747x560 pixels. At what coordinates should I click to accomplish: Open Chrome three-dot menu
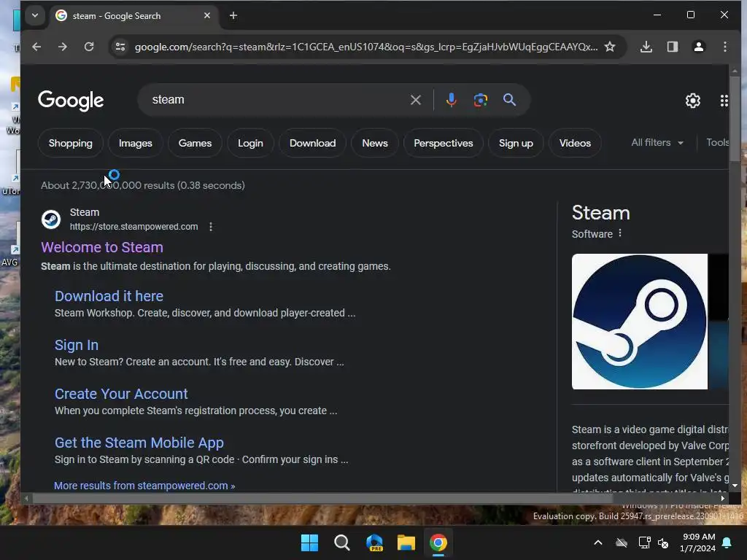tap(724, 47)
